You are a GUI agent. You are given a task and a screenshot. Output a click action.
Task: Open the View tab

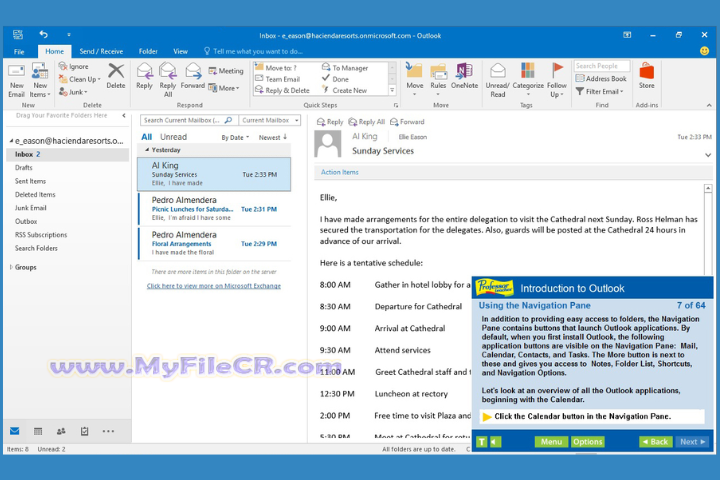point(180,51)
